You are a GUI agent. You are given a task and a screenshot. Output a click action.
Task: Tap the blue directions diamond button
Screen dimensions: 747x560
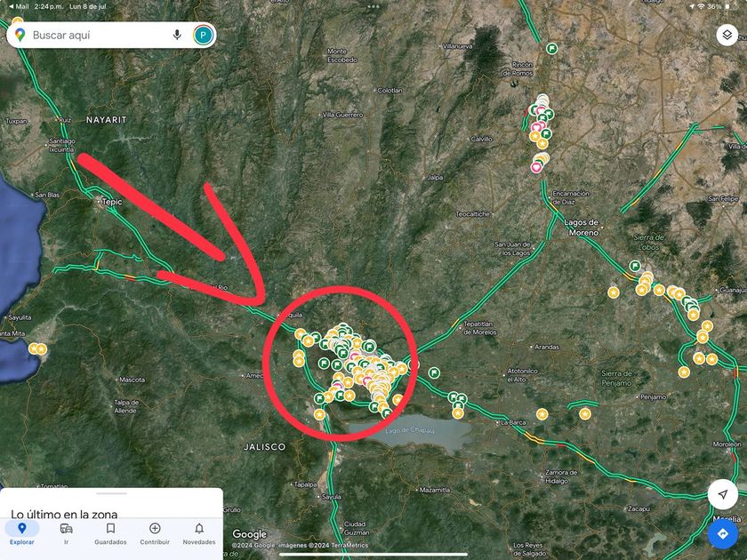click(723, 534)
